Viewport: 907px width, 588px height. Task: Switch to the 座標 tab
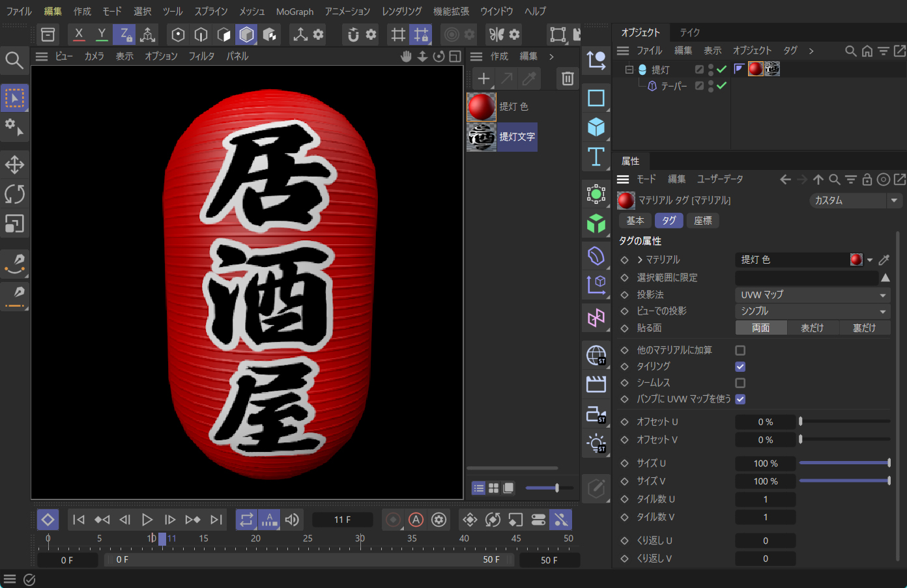702,221
